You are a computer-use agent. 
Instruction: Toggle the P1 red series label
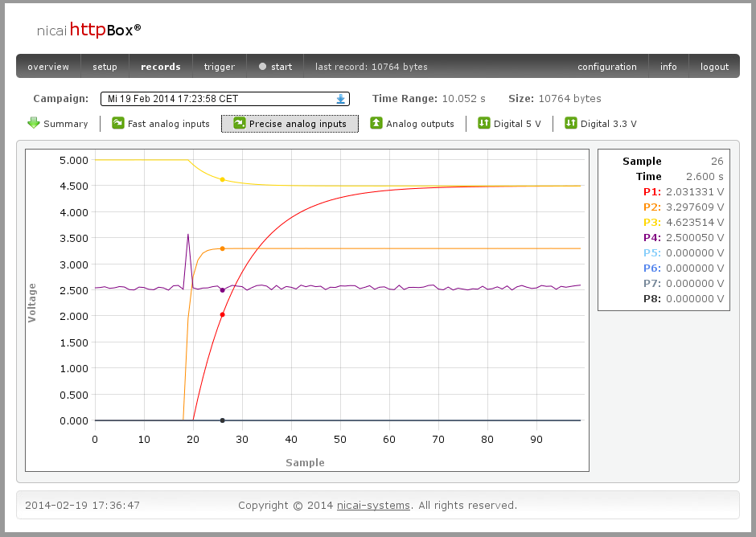click(651, 191)
